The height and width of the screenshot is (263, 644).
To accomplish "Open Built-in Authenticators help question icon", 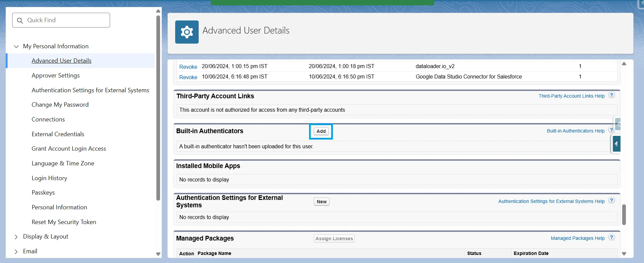I will pos(611,130).
